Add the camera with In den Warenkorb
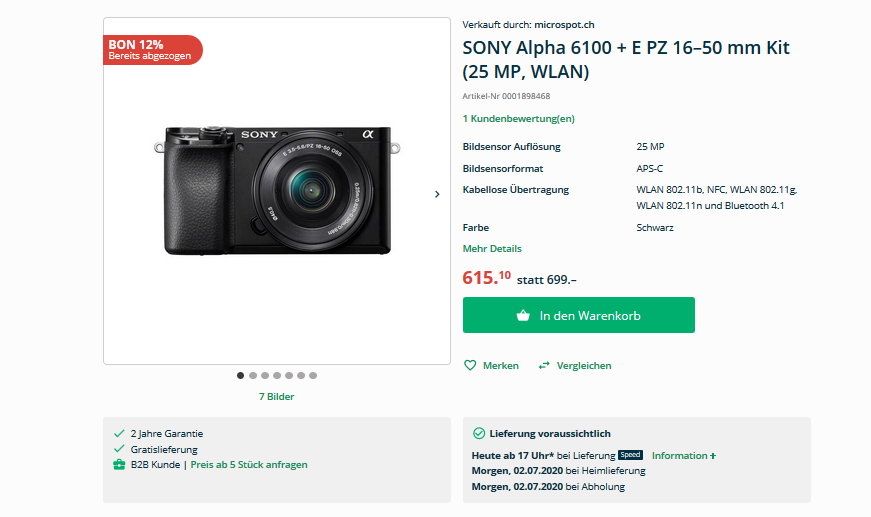The height and width of the screenshot is (517, 871). click(579, 315)
